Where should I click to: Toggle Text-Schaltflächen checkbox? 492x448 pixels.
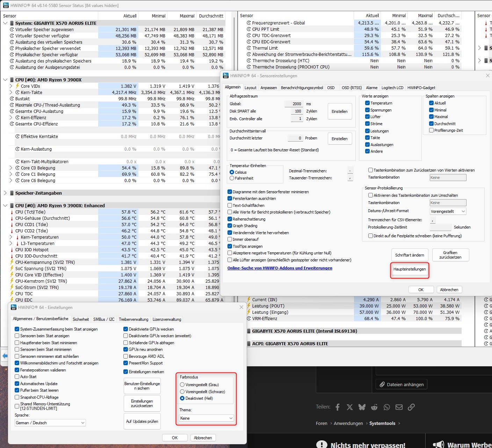tap(230, 205)
